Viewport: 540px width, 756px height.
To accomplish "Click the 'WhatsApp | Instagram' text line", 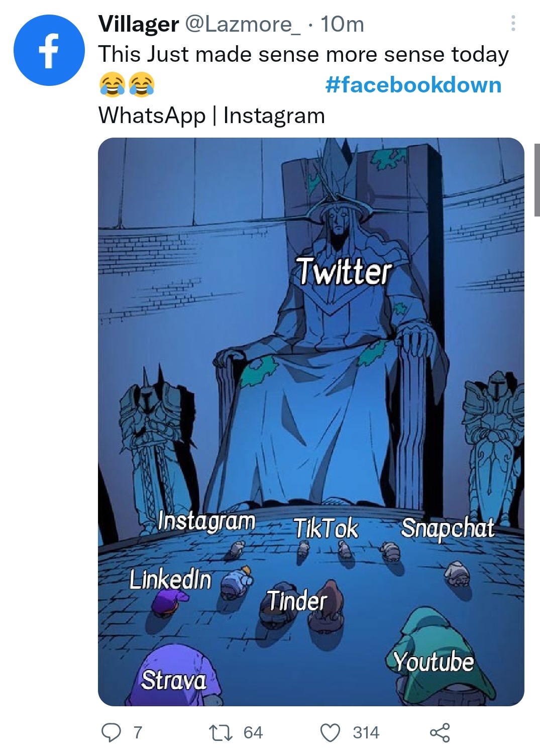I will [x=211, y=115].
